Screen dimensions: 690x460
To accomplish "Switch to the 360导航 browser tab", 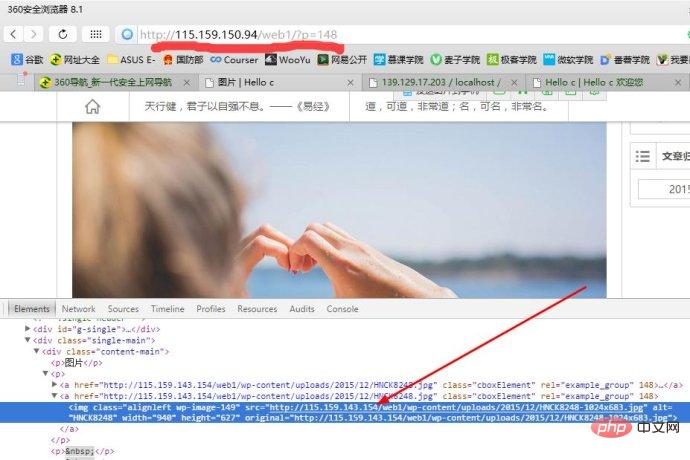I will (110, 82).
